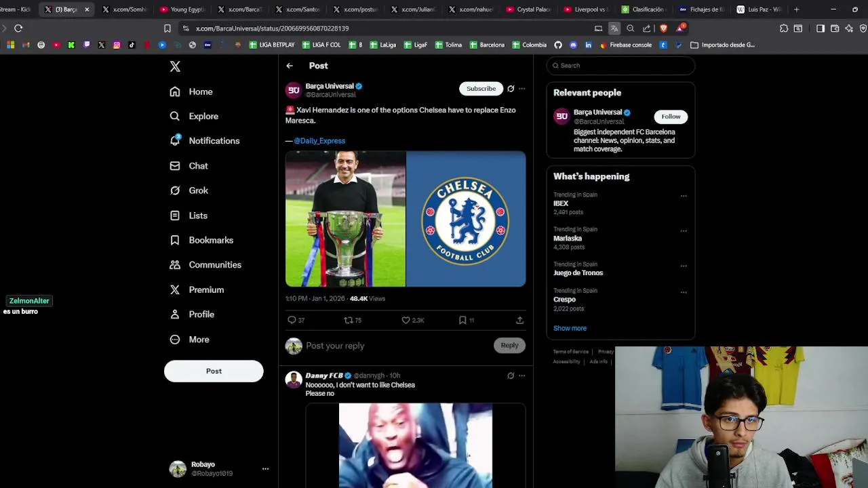Open Profile in X sidebar
868x488 pixels.
point(192,314)
